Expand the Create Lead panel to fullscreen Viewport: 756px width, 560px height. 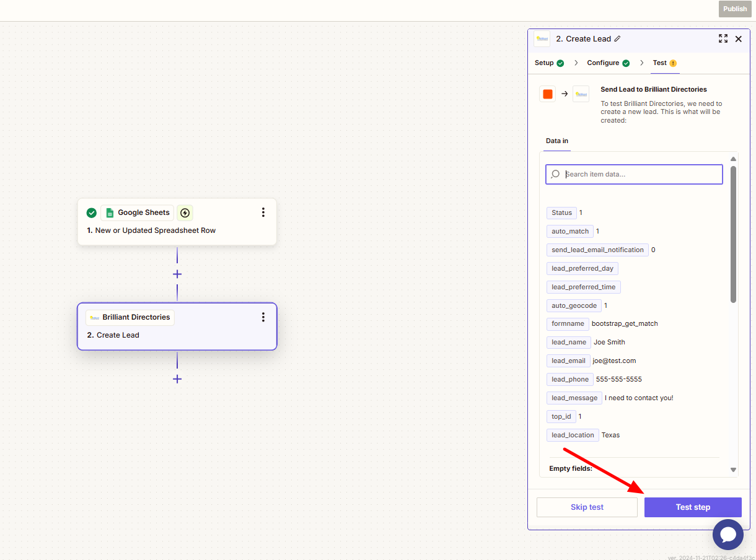tap(723, 38)
